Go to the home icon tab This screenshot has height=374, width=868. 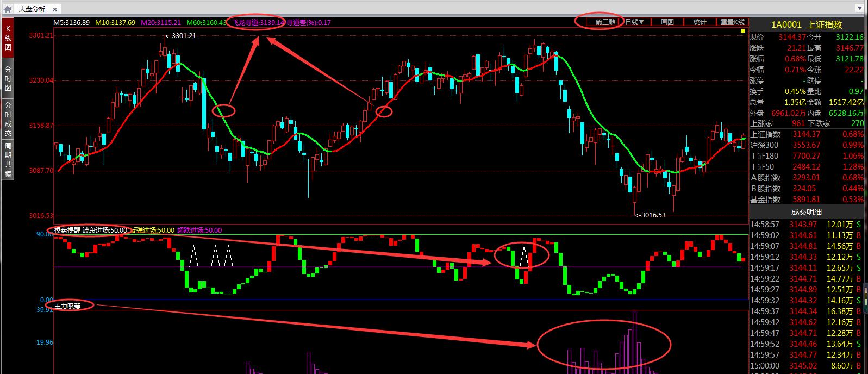click(8, 9)
